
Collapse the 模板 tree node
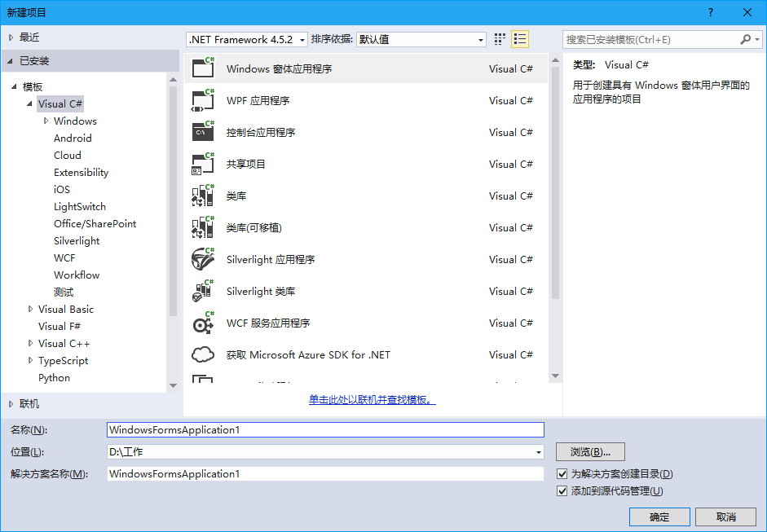click(x=14, y=86)
